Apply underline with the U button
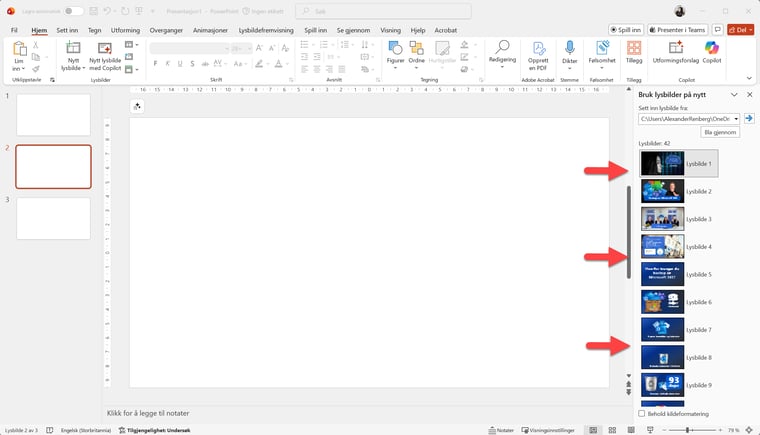 [x=180, y=64]
